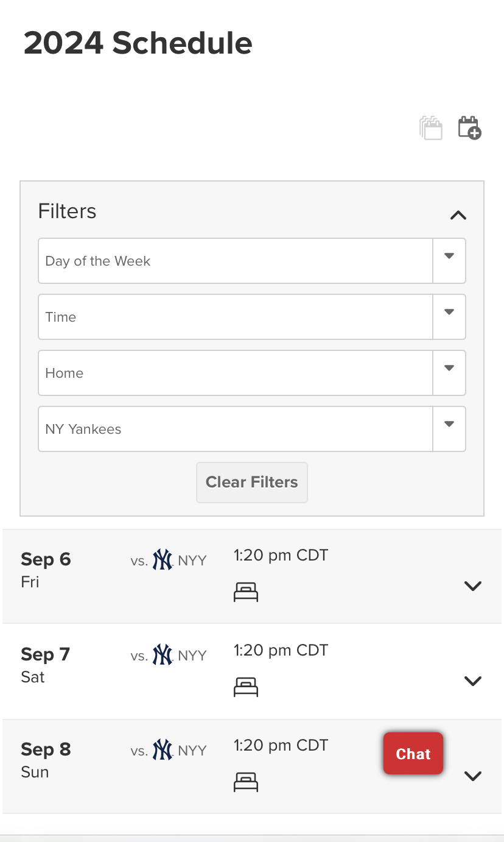Open the red Chat button
This screenshot has width=504, height=842.
coord(413,754)
